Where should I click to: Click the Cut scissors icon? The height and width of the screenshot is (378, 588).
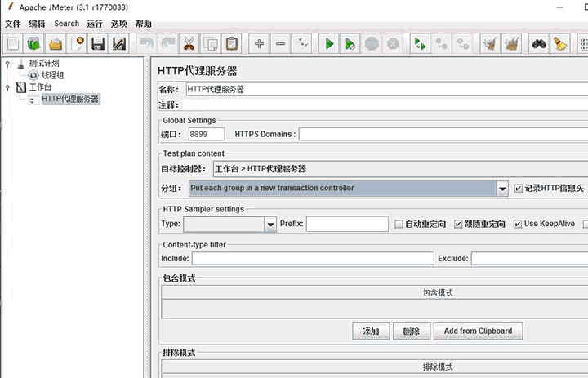click(189, 44)
